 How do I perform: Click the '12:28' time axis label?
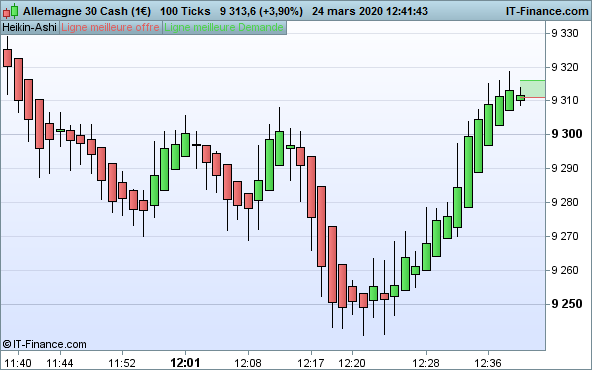[x=426, y=363]
